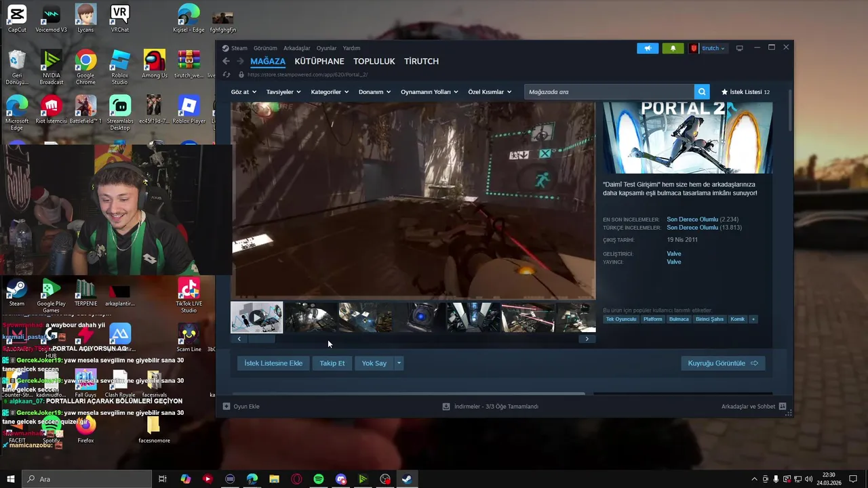This screenshot has width=868, height=488.
Task: Expand Oynamanın Yolları dropdown
Action: 429,91
